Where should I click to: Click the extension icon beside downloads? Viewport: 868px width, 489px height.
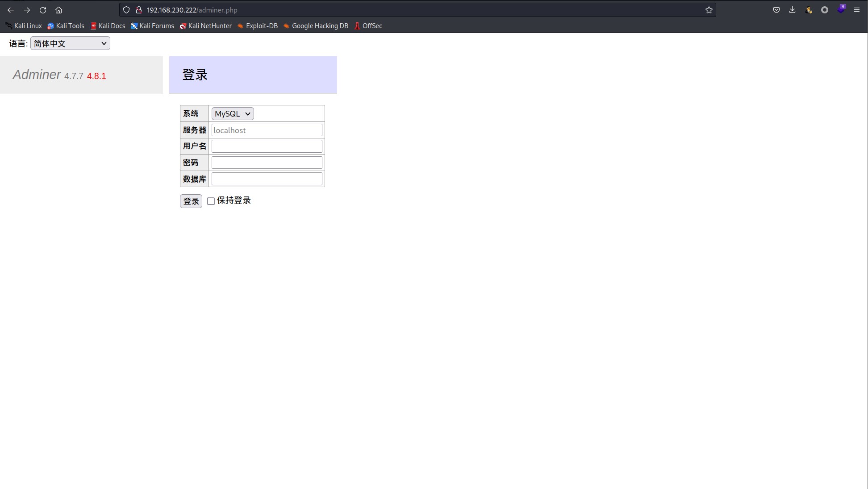point(809,10)
